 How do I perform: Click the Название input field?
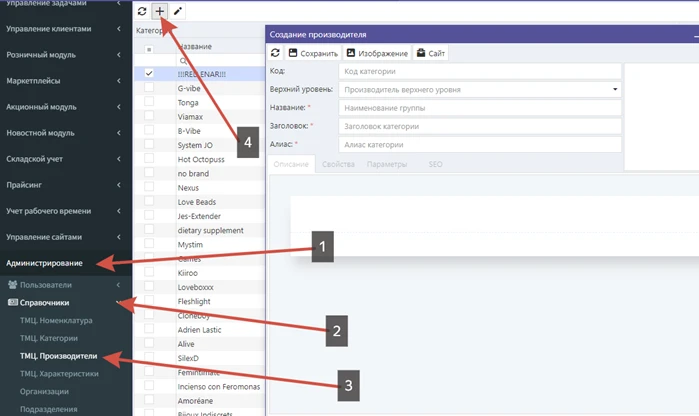click(478, 107)
